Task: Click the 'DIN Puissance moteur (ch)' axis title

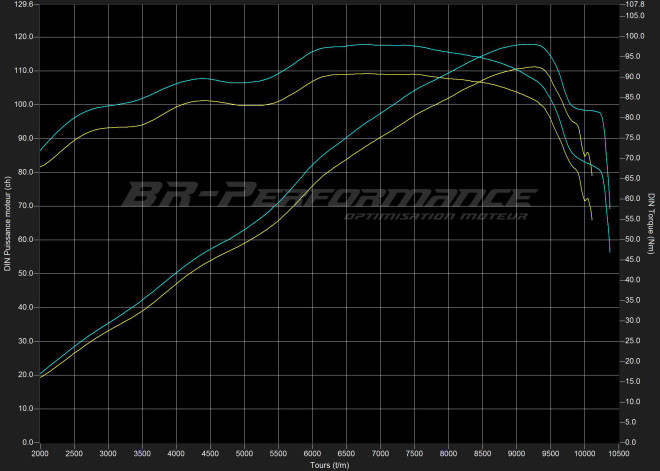Action: point(8,224)
